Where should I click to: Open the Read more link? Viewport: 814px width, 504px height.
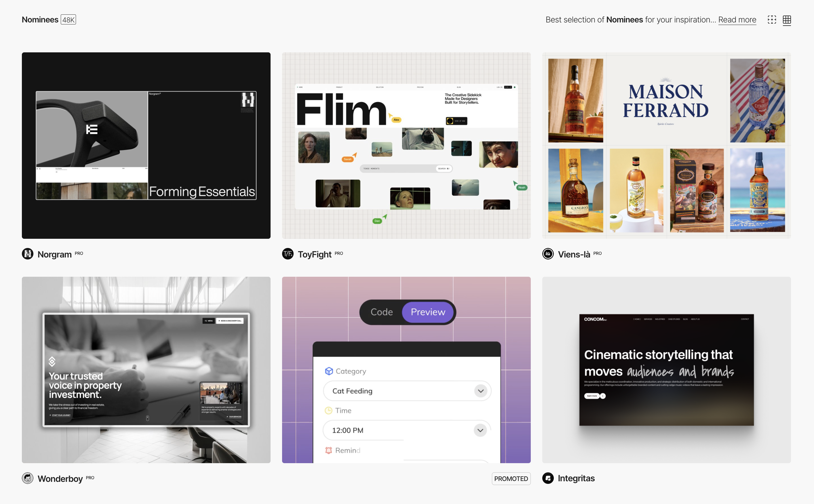click(x=737, y=20)
